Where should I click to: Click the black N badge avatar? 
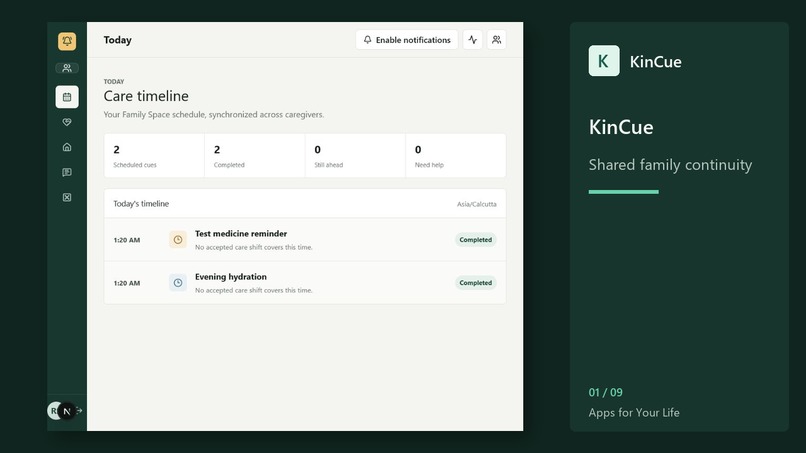(66, 411)
